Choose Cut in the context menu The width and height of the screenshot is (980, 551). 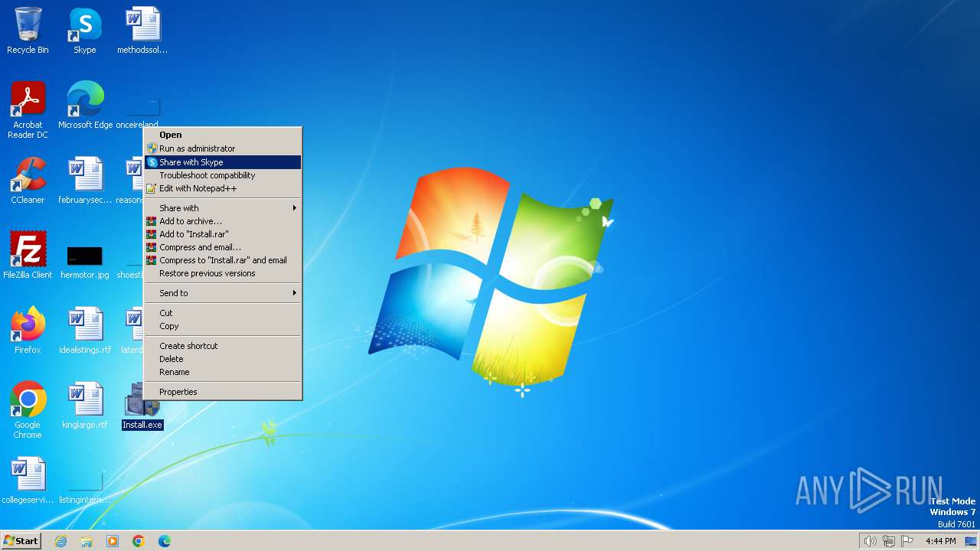tap(223, 313)
